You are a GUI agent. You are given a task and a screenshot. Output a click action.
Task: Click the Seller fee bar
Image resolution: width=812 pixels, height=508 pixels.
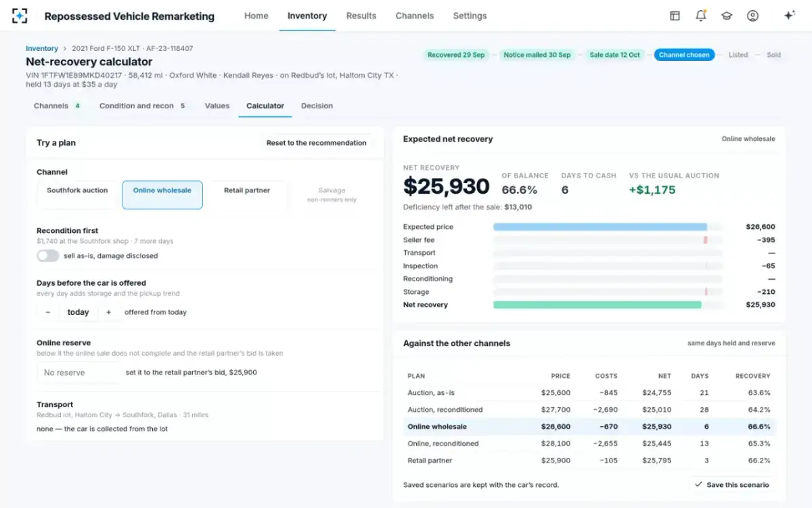click(705, 240)
